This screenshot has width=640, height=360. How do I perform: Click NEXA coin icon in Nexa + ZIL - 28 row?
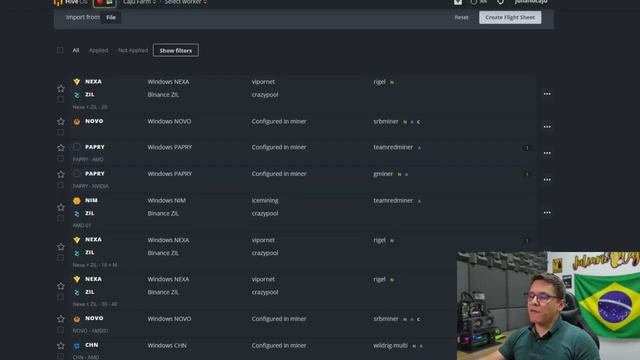click(77, 82)
